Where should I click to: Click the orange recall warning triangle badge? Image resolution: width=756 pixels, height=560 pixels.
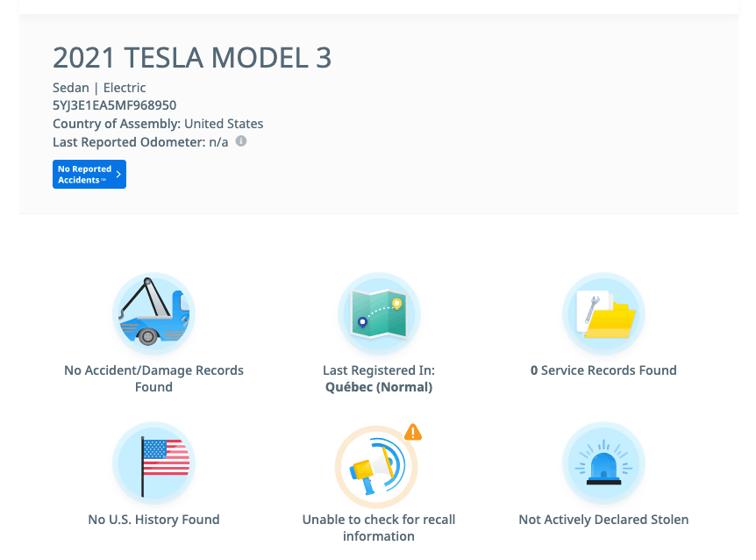pyautogui.click(x=413, y=432)
